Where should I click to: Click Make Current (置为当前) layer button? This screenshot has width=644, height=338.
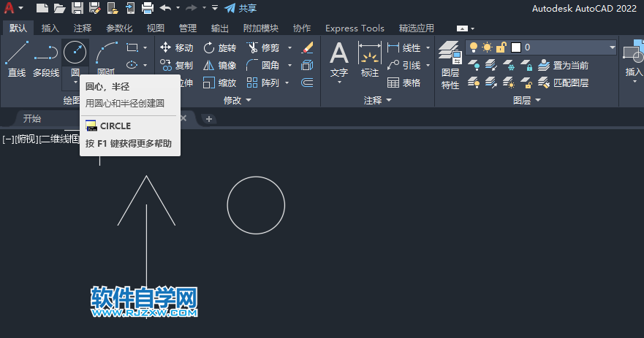pos(563,65)
